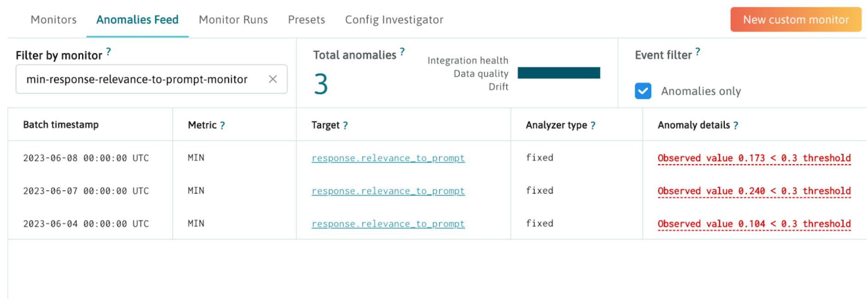
Task: Uncheck the Anomalies only checkbox
Action: [x=643, y=91]
